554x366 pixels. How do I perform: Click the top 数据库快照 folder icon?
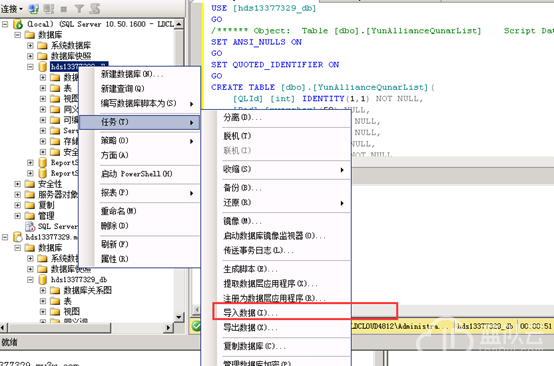point(42,56)
